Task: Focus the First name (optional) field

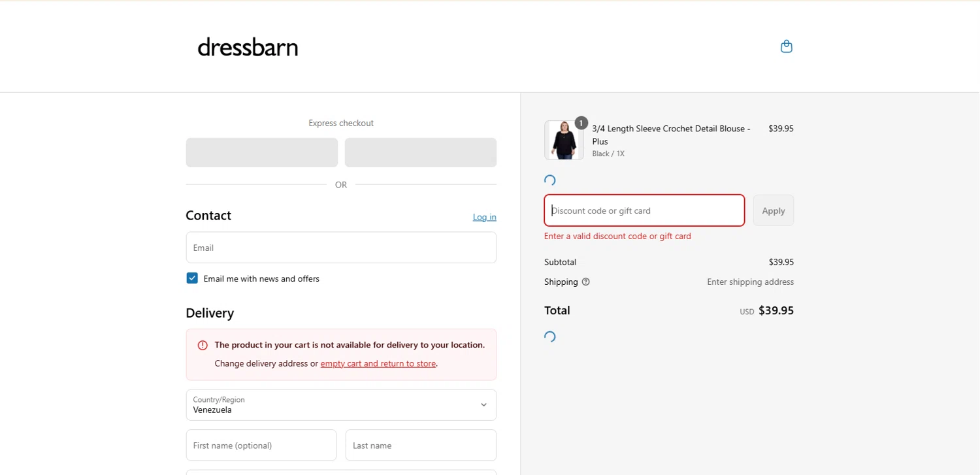Action: click(261, 445)
